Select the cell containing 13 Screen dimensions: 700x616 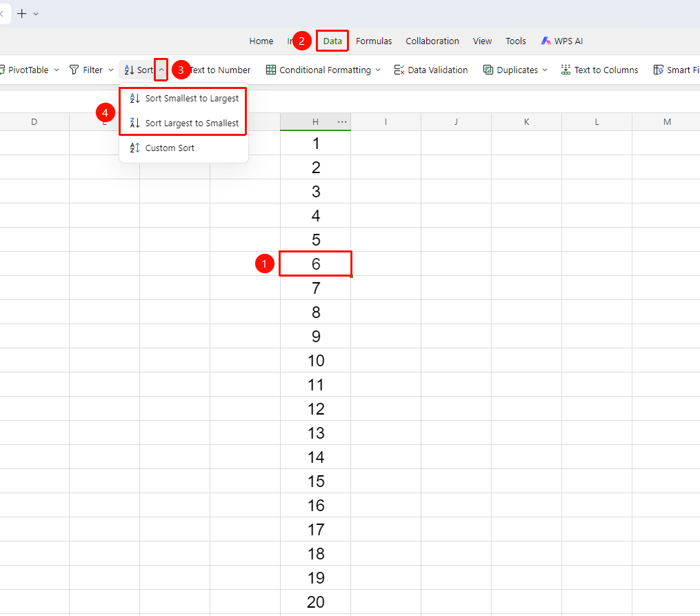point(316,433)
